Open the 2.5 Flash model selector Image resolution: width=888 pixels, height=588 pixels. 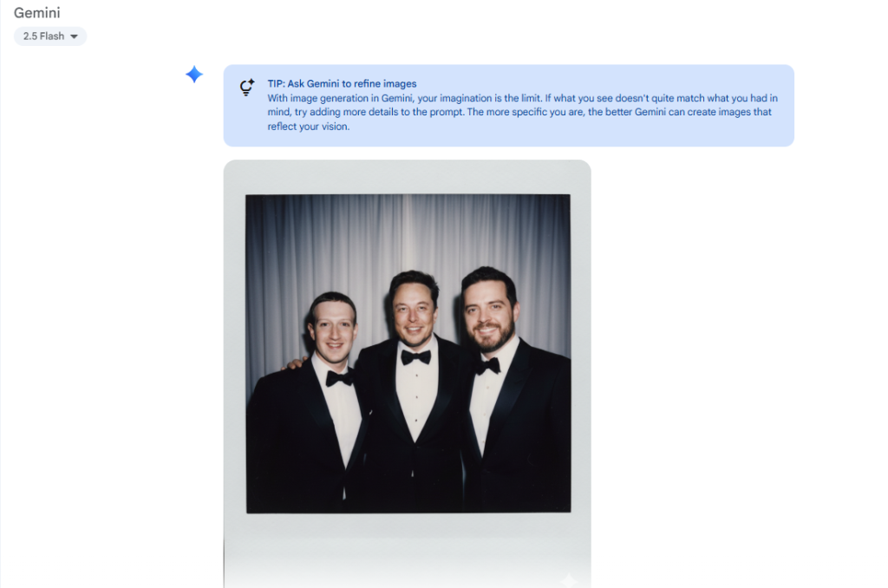(x=49, y=36)
